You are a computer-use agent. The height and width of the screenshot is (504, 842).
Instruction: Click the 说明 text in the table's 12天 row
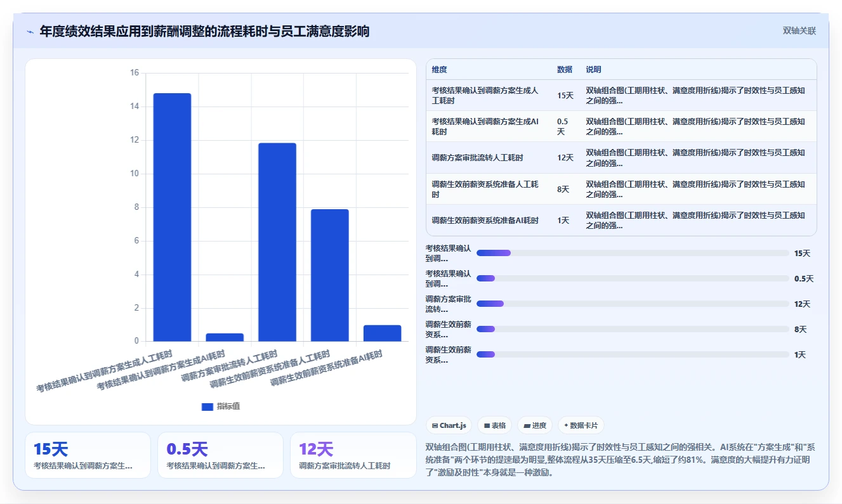pyautogui.click(x=695, y=158)
